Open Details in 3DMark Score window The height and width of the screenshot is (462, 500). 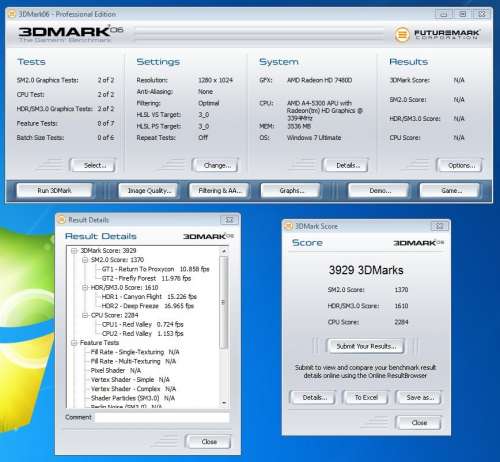click(313, 397)
